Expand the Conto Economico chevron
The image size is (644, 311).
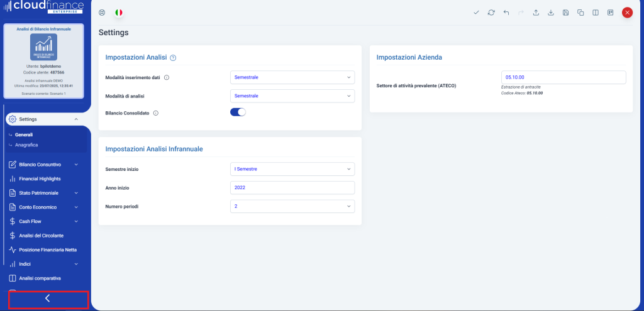[x=76, y=207]
